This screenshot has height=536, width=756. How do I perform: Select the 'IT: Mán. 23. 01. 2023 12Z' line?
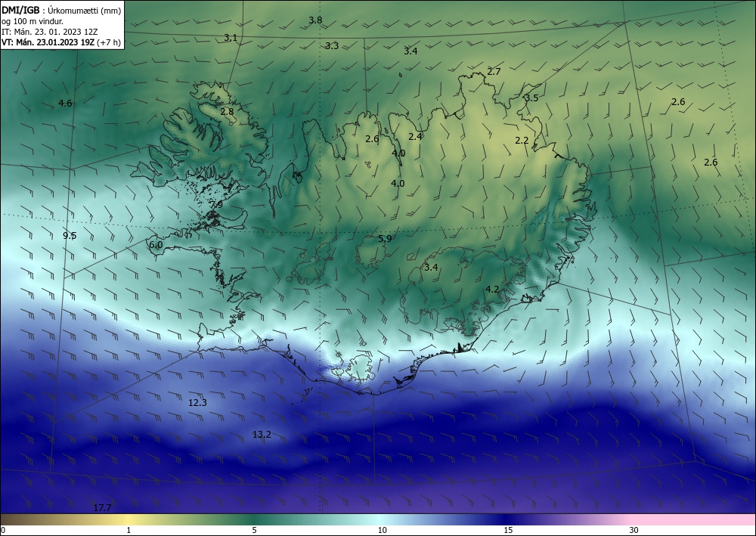pyautogui.click(x=50, y=32)
